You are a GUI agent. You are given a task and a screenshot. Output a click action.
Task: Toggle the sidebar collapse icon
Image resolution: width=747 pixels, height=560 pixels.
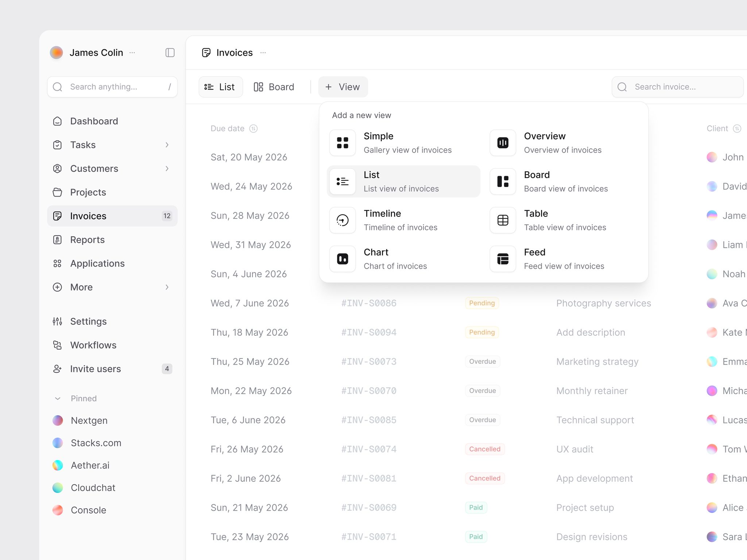coord(170,52)
